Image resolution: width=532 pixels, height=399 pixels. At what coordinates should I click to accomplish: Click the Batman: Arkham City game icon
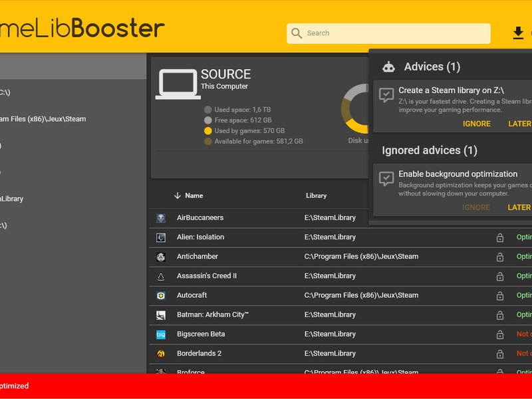[x=161, y=315]
